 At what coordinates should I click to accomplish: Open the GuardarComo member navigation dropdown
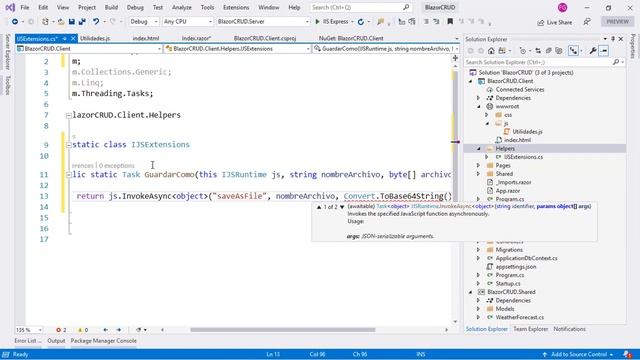[386, 49]
